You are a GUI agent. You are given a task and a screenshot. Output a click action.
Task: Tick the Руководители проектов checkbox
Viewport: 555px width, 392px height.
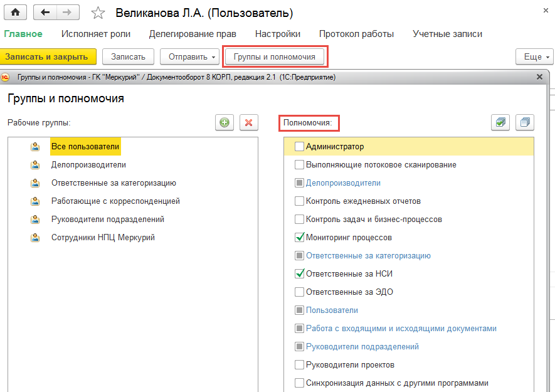pos(299,365)
